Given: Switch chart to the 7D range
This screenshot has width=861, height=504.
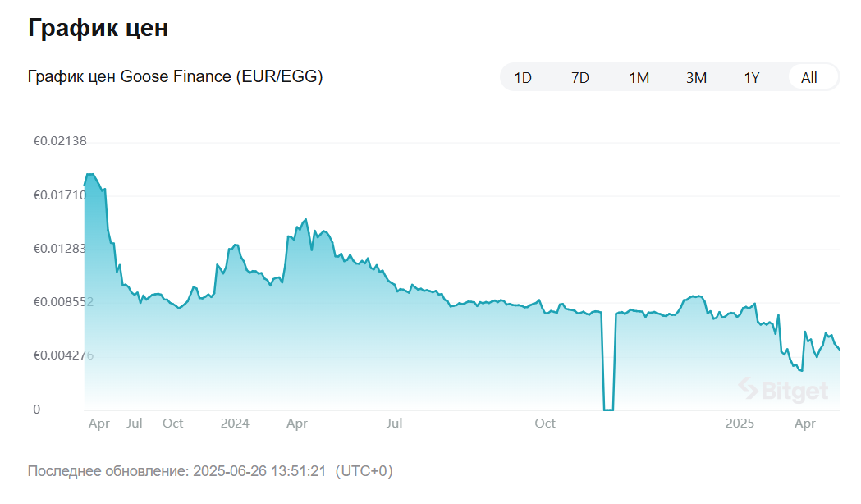Looking at the screenshot, I should 580,78.
